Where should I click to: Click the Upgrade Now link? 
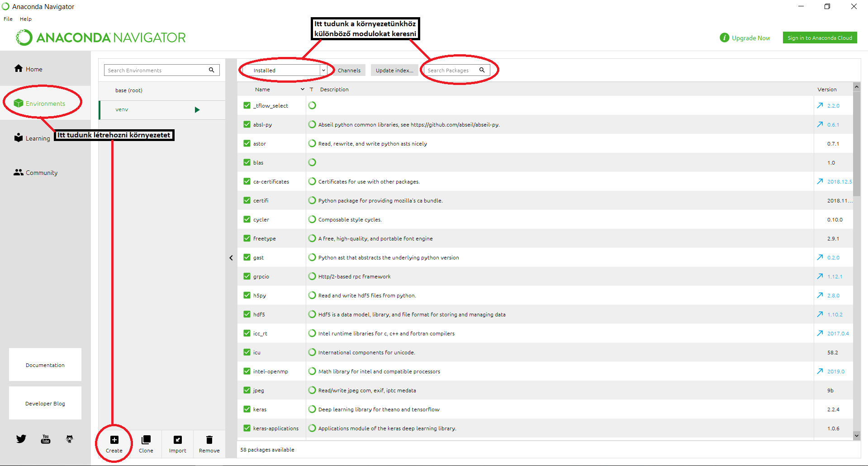[751, 38]
